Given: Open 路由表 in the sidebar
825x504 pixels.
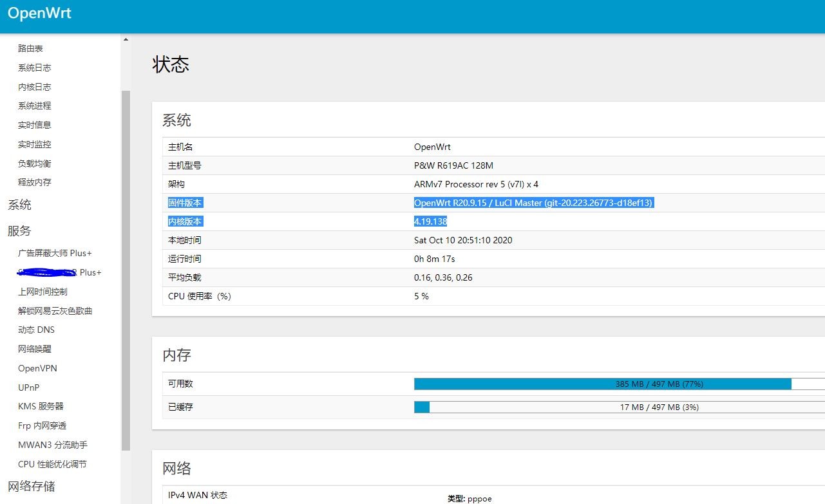Looking at the screenshot, I should coord(30,48).
